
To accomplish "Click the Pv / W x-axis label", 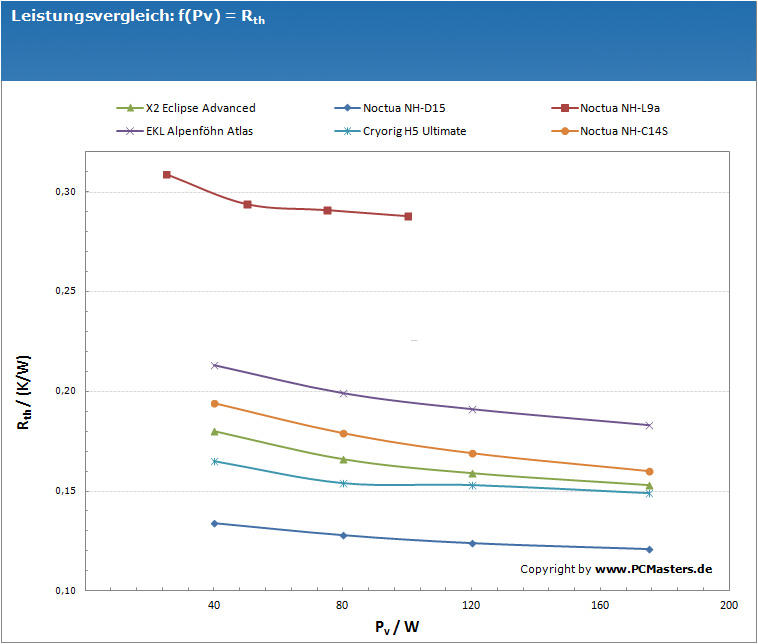I will point(397,627).
